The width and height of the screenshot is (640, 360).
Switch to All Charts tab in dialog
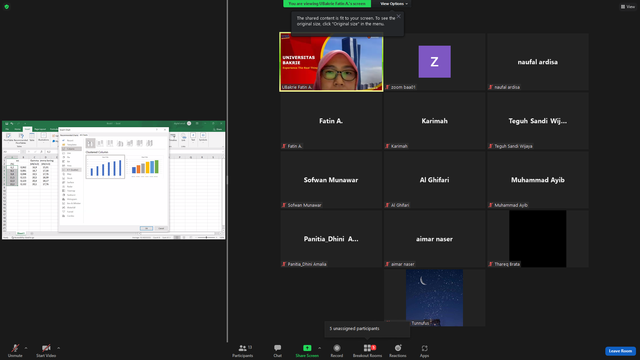84,135
